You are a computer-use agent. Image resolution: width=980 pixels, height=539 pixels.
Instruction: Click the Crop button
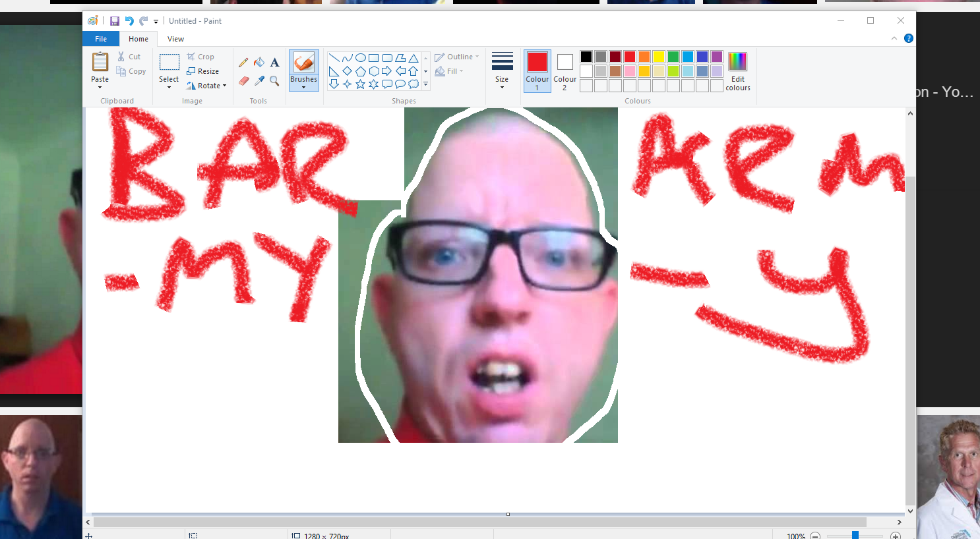coord(200,57)
